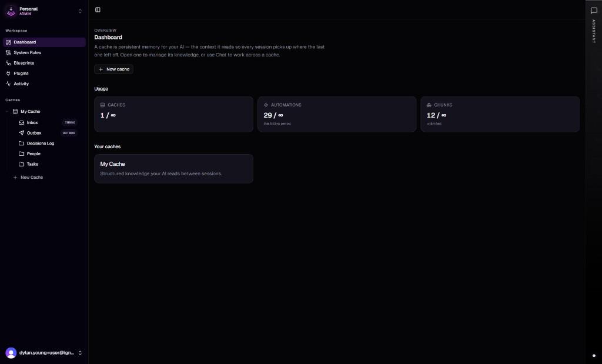Click New Cache at the sidebar bottom
602x364 pixels.
(x=28, y=177)
